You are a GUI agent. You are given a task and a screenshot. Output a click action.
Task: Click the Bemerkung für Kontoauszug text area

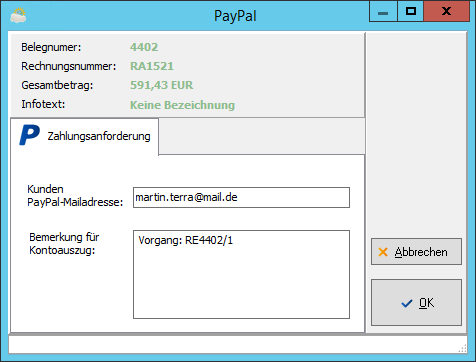(241, 274)
